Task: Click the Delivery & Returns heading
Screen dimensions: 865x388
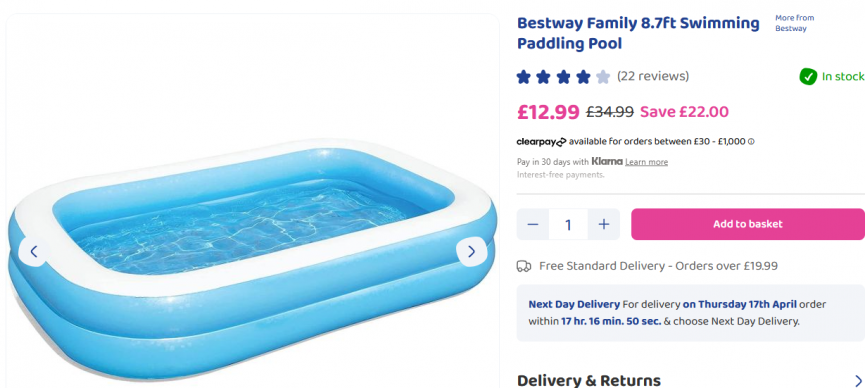Action: pyautogui.click(x=589, y=380)
